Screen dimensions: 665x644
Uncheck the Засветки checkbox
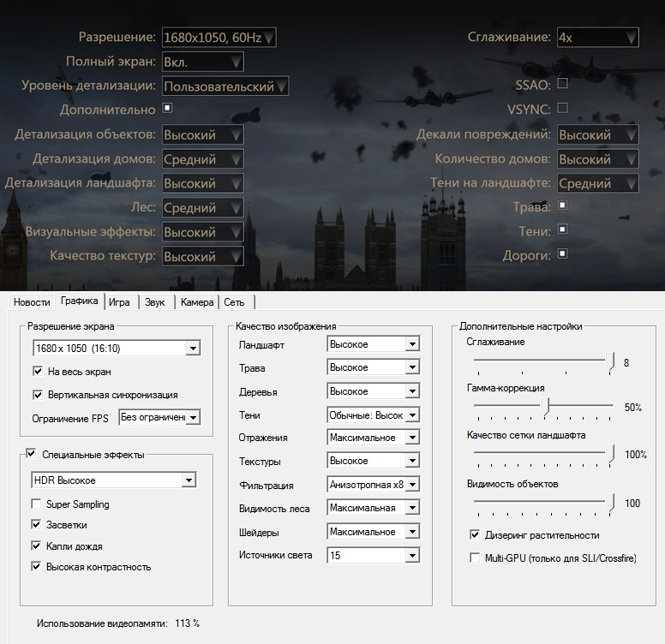pos(36,525)
